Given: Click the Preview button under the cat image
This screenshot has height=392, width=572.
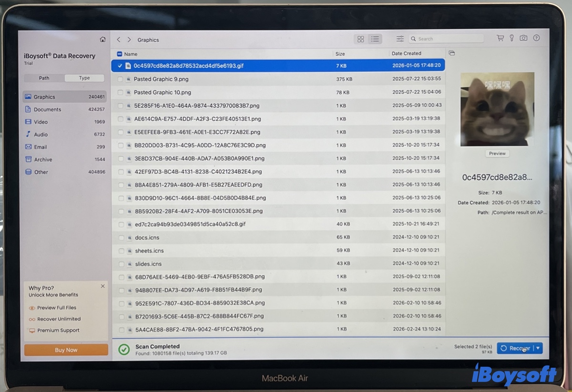Looking at the screenshot, I should [x=497, y=153].
